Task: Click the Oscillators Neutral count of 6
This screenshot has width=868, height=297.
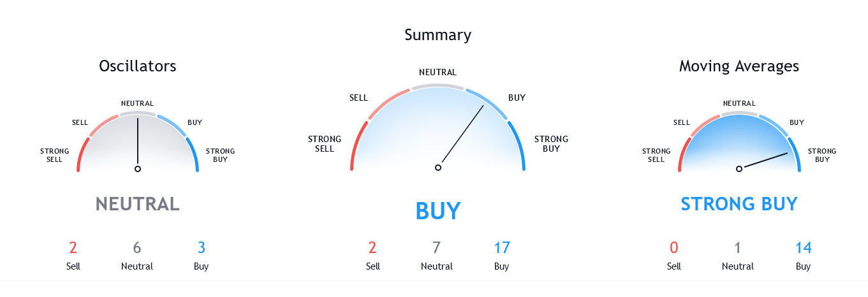Action: 137,247
